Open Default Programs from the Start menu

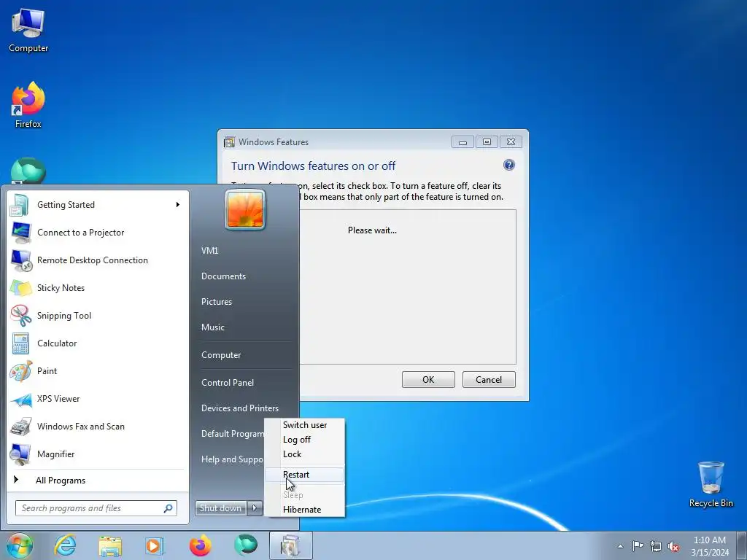click(x=231, y=434)
